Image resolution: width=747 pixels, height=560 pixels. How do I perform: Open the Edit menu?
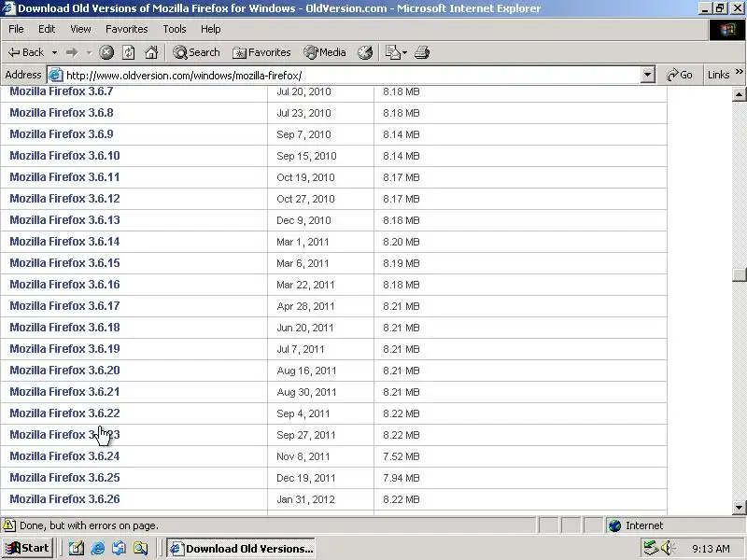[x=47, y=29]
